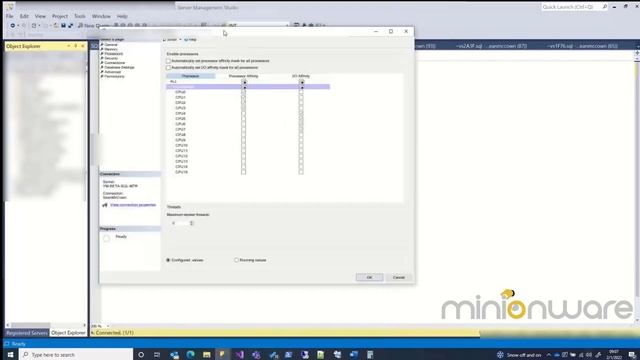Click the SSMS icon in the taskbar

pyautogui.click(x=222, y=355)
